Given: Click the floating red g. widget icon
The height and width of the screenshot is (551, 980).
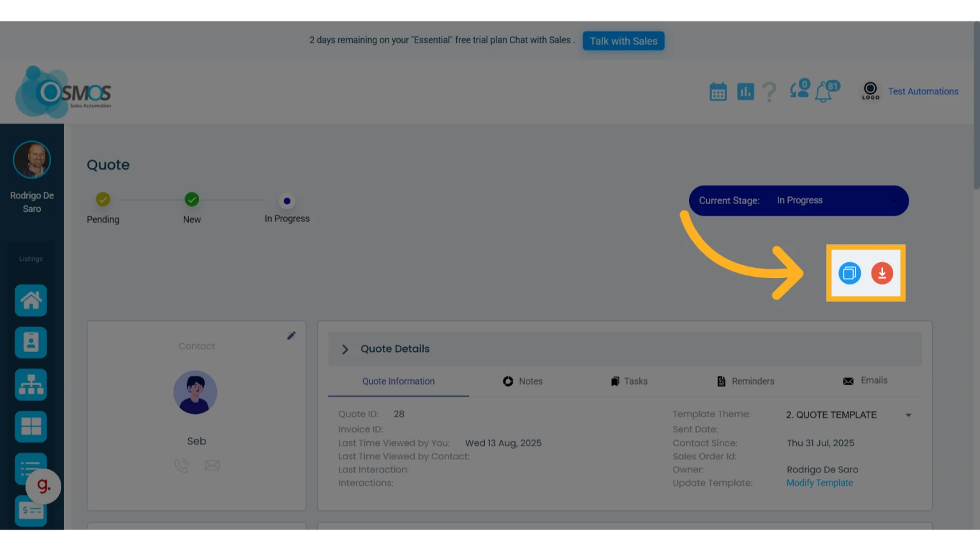Looking at the screenshot, I should click(x=43, y=486).
